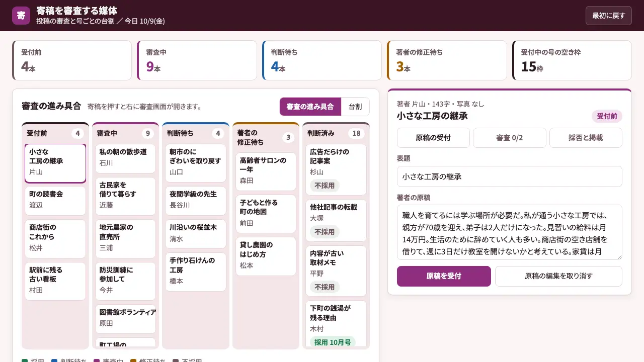Viewport: 644px width, 362px height.
Task: Click the 最初に戻す reset button
Action: click(x=608, y=16)
